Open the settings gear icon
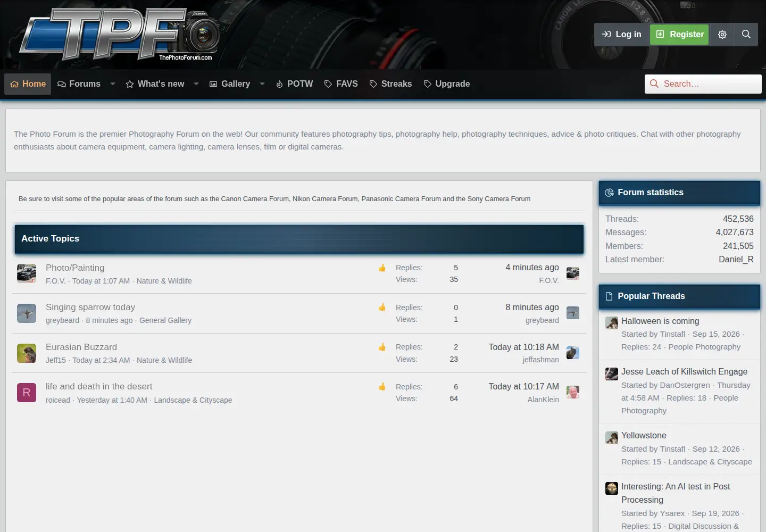Viewport: 766px width, 532px height. pos(722,35)
